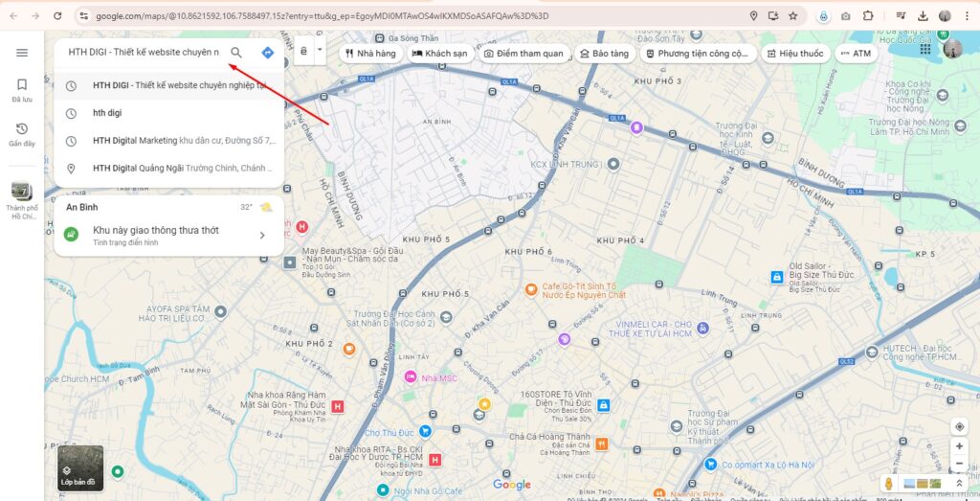980x501 pixels.
Task: Click the browser address bar URL
Action: click(x=323, y=15)
